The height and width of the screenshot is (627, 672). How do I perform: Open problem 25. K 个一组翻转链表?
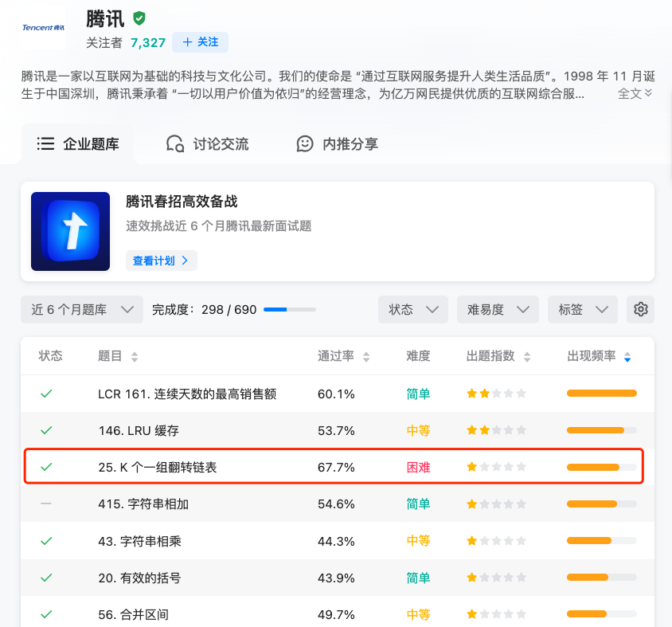point(158,467)
